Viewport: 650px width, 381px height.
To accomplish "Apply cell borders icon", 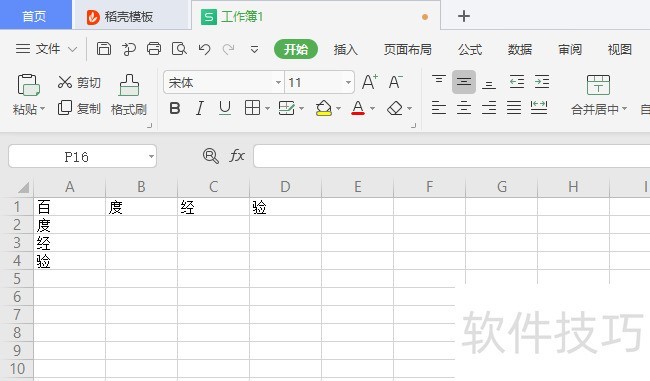I will coord(252,108).
